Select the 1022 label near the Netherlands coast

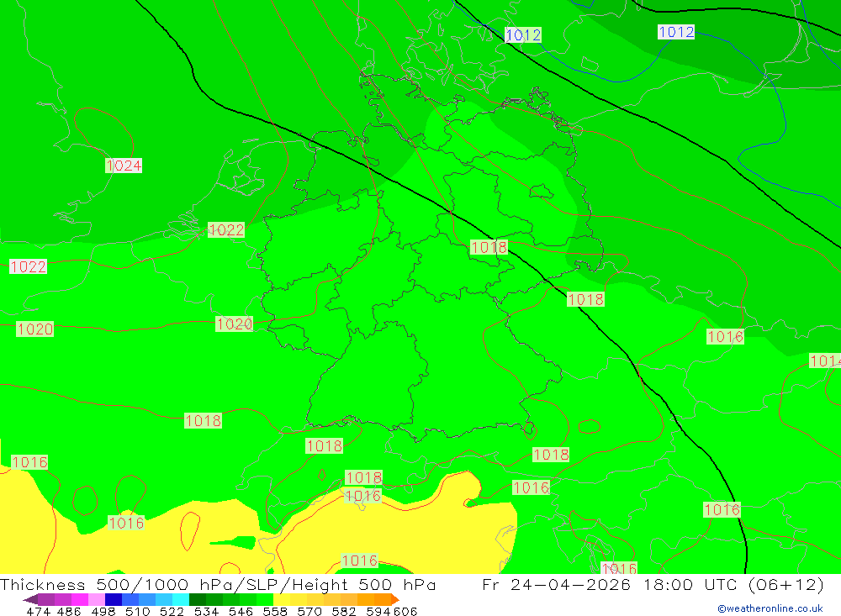click(x=226, y=230)
